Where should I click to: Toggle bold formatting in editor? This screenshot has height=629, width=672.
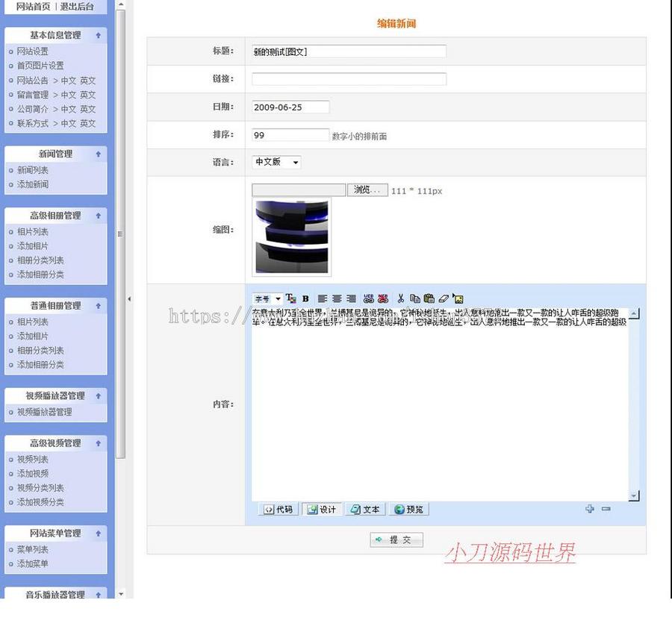pyautogui.click(x=305, y=298)
